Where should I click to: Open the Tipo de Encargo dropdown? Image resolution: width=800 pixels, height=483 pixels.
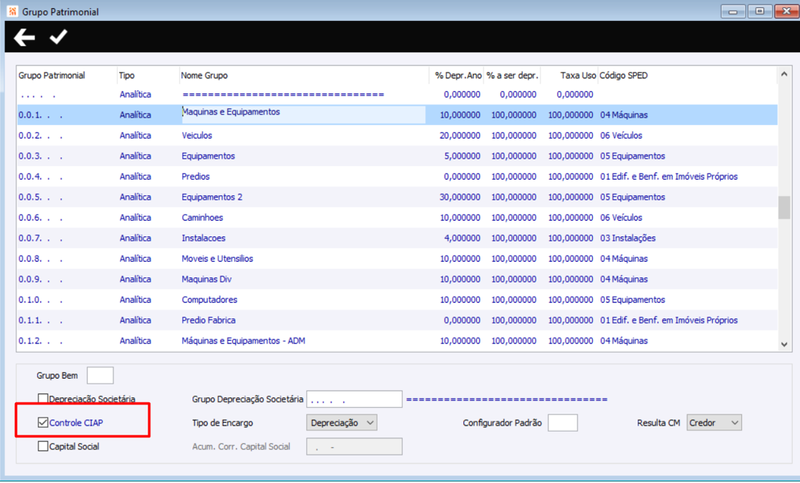[x=341, y=423]
